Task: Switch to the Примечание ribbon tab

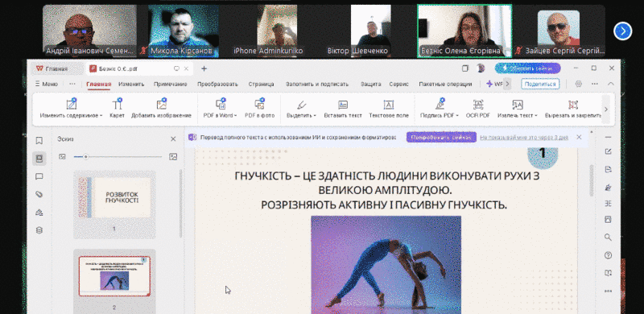Action: click(x=171, y=84)
